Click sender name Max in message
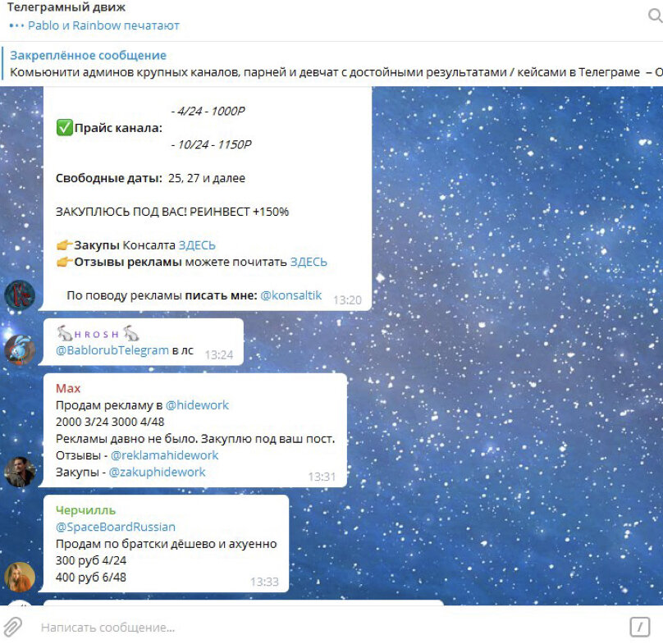This screenshot has width=663, height=644. 68,388
